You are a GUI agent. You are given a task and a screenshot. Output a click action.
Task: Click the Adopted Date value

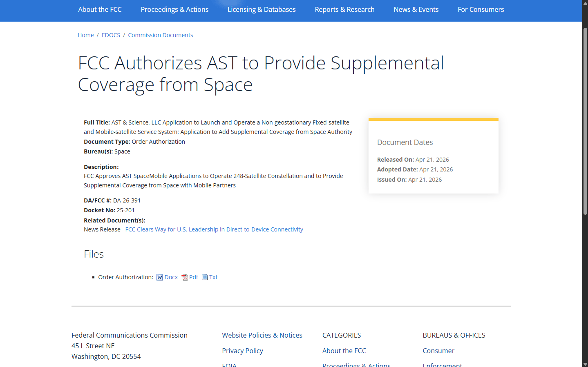(x=436, y=169)
